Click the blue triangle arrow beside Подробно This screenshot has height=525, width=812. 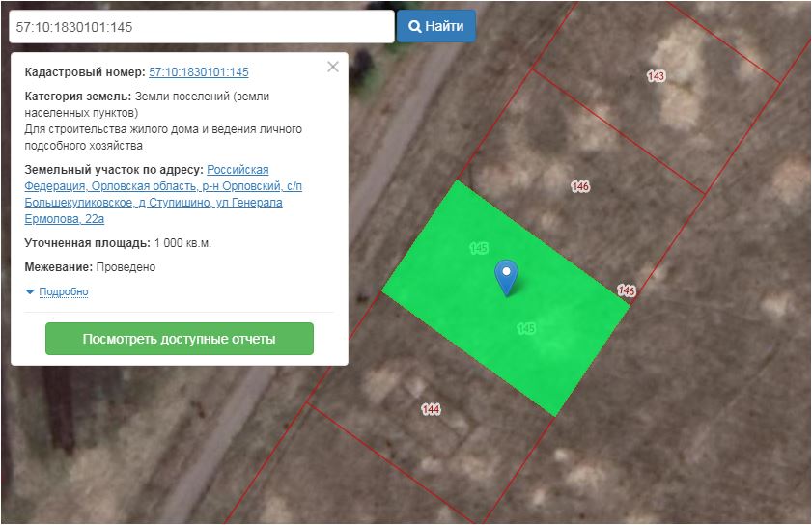click(x=30, y=292)
